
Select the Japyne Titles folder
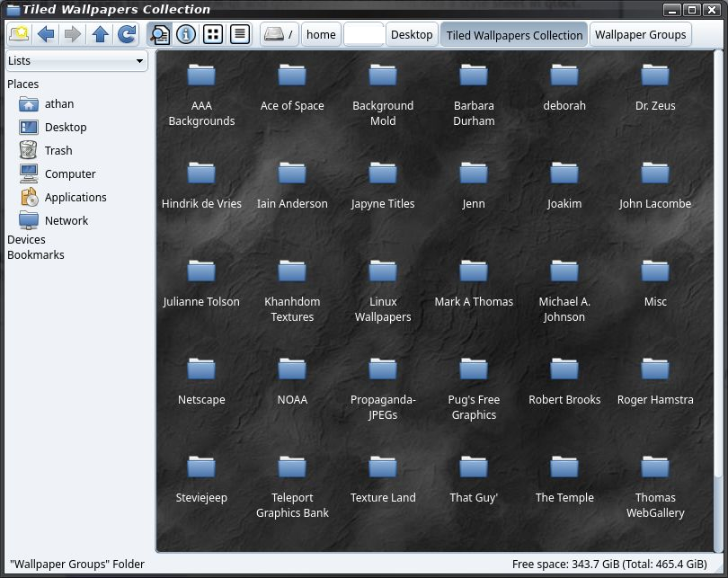click(x=383, y=185)
